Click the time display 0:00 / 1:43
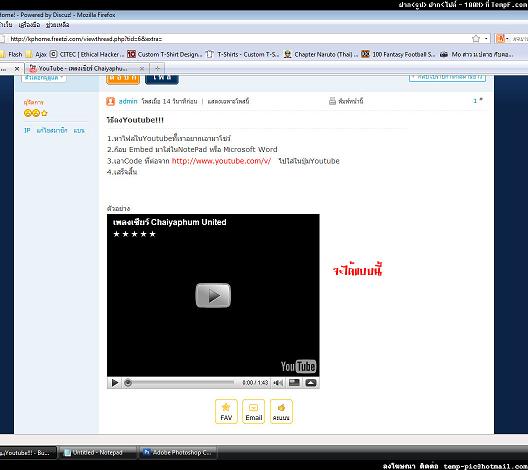The width and height of the screenshot is (528, 470). [x=255, y=383]
